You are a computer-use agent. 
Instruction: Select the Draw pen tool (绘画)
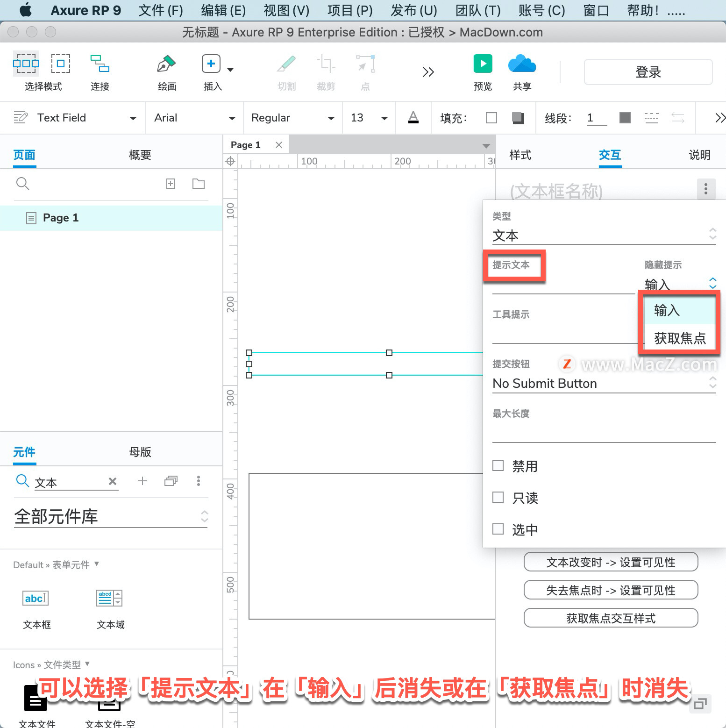tap(166, 64)
